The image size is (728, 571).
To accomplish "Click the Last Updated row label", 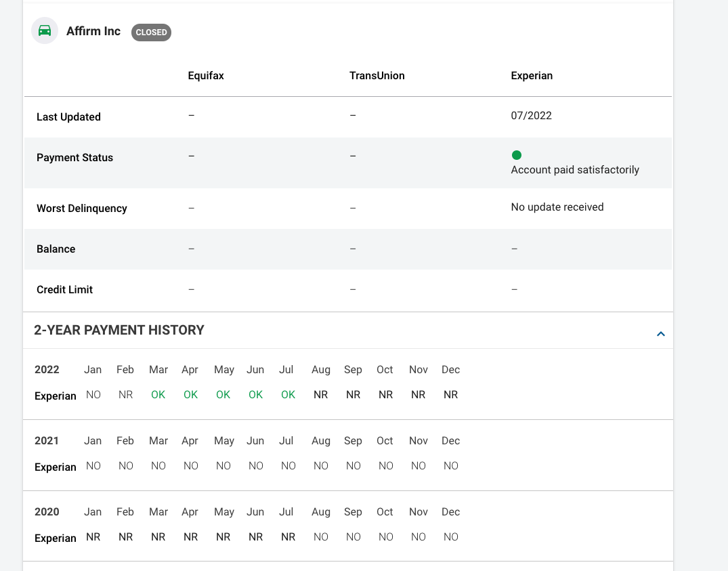I will (68, 117).
